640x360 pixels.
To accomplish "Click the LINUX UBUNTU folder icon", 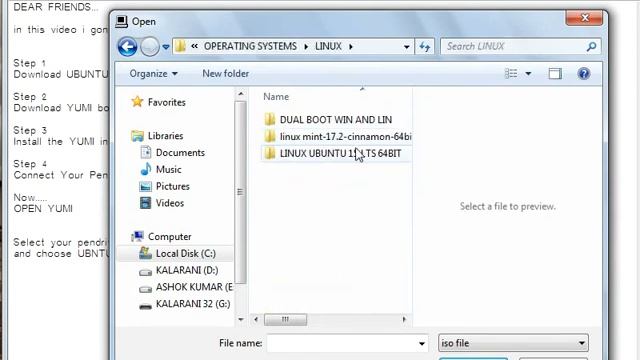I will [x=269, y=153].
